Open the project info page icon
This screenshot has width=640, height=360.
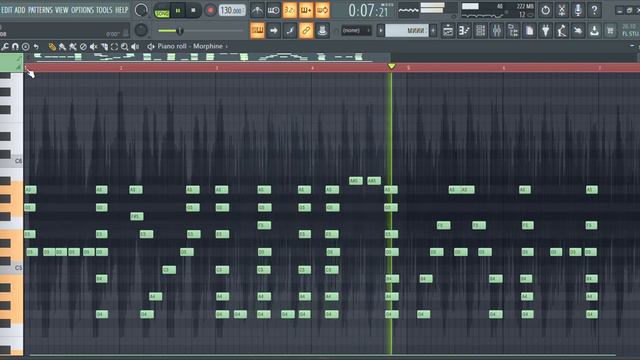coord(529,30)
